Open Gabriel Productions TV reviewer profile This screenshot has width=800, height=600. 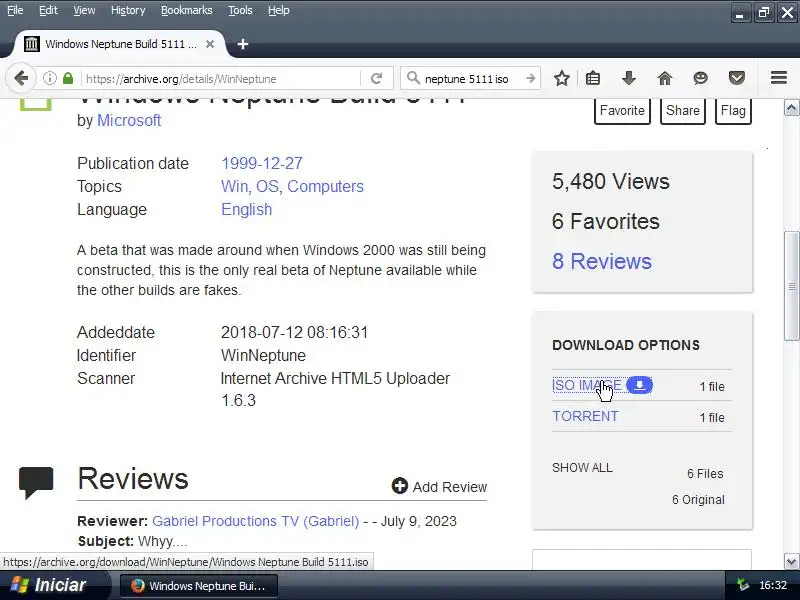pyautogui.click(x=256, y=521)
